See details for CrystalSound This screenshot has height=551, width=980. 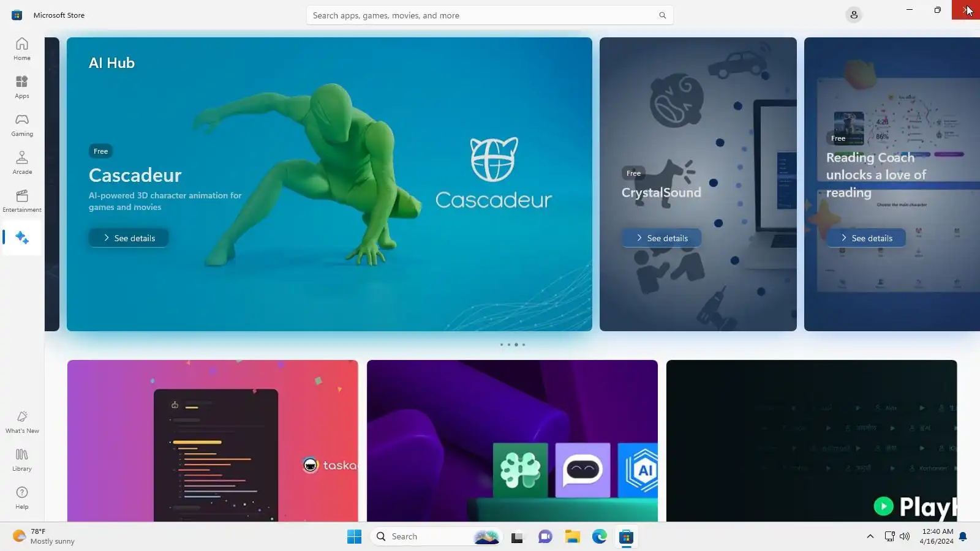tap(661, 238)
